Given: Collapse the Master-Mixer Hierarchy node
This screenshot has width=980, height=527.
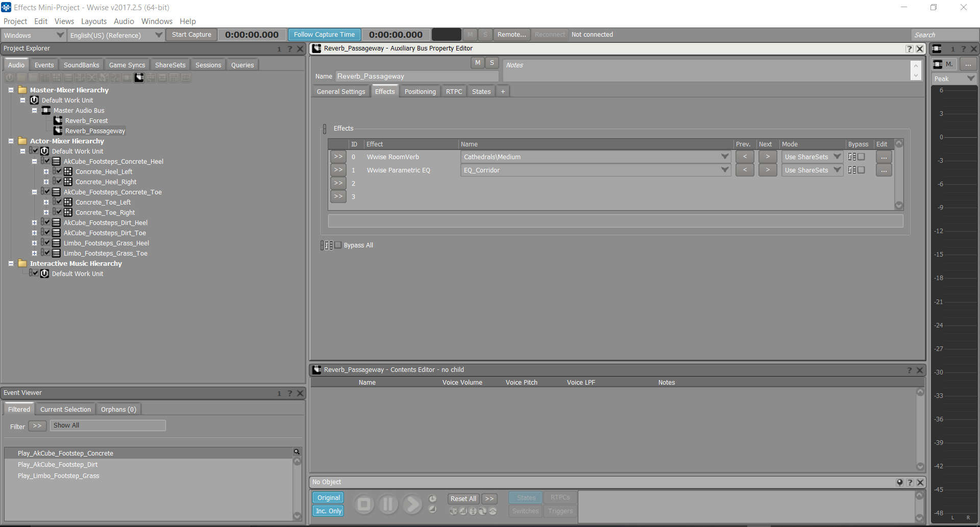Looking at the screenshot, I should pyautogui.click(x=11, y=90).
